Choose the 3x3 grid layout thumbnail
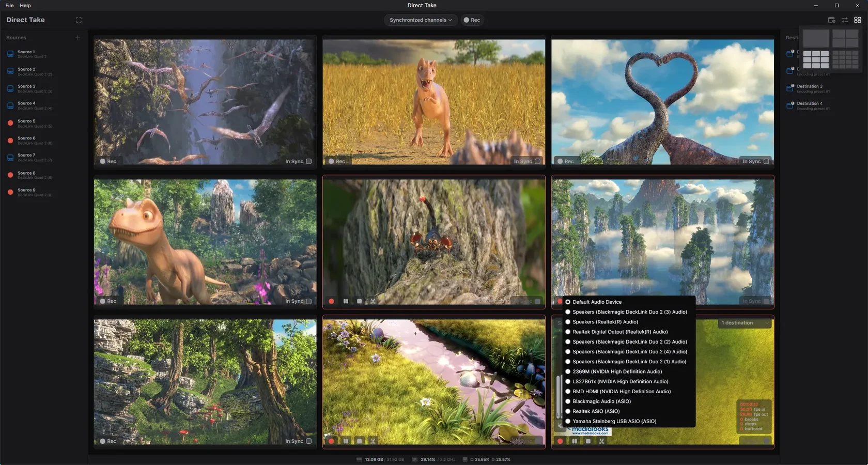Viewport: 868px width, 465px height. [816, 59]
